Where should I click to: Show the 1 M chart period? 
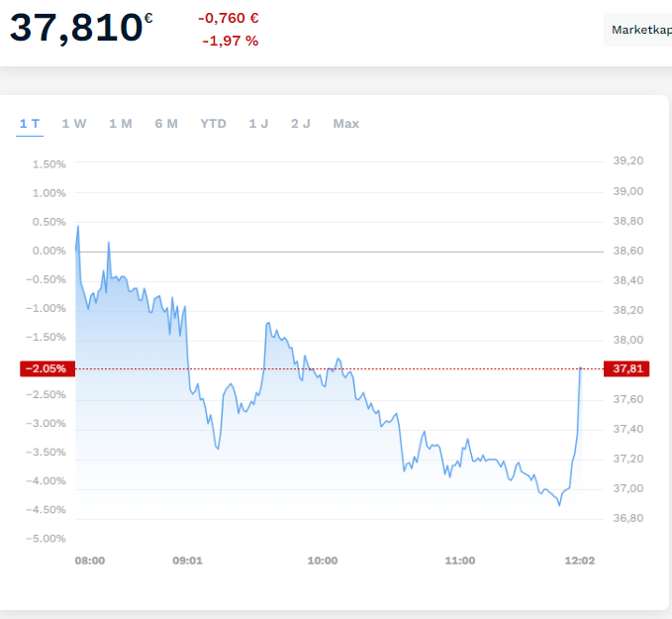pos(121,124)
